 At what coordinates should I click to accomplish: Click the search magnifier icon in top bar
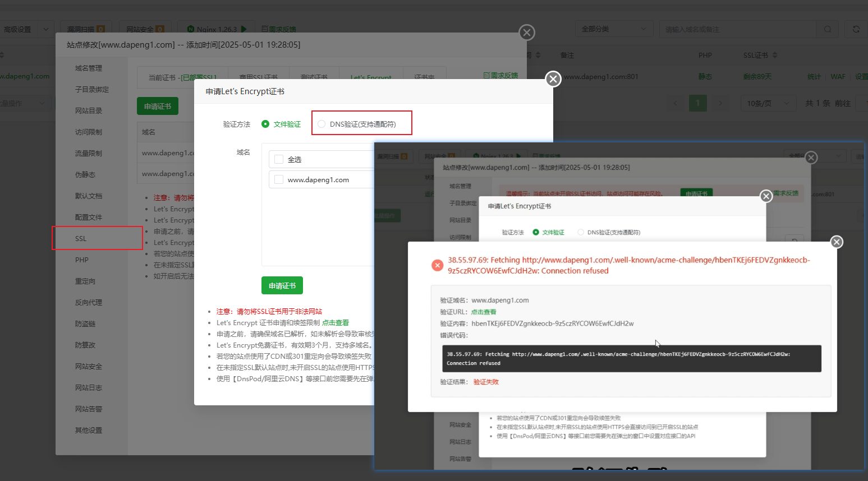(828, 29)
